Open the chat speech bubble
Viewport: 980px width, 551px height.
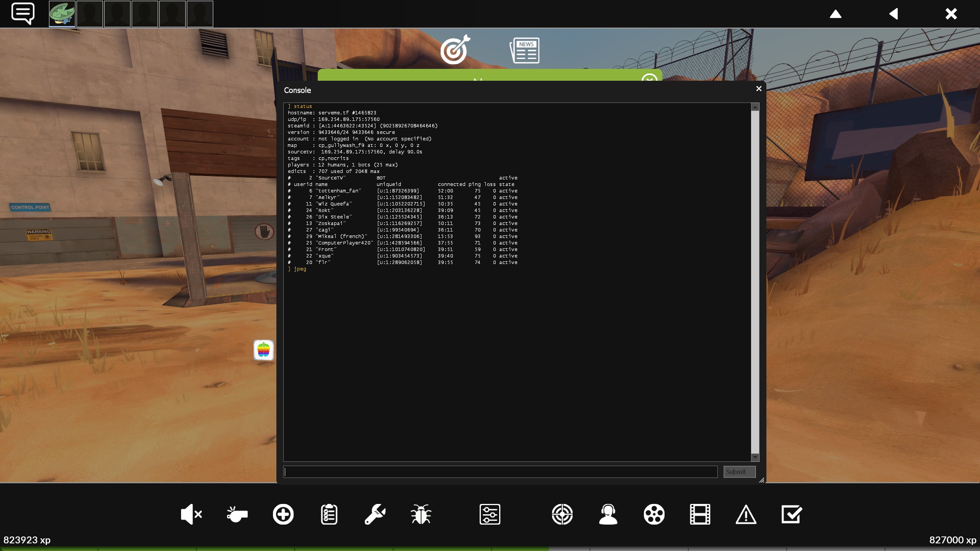point(23,13)
